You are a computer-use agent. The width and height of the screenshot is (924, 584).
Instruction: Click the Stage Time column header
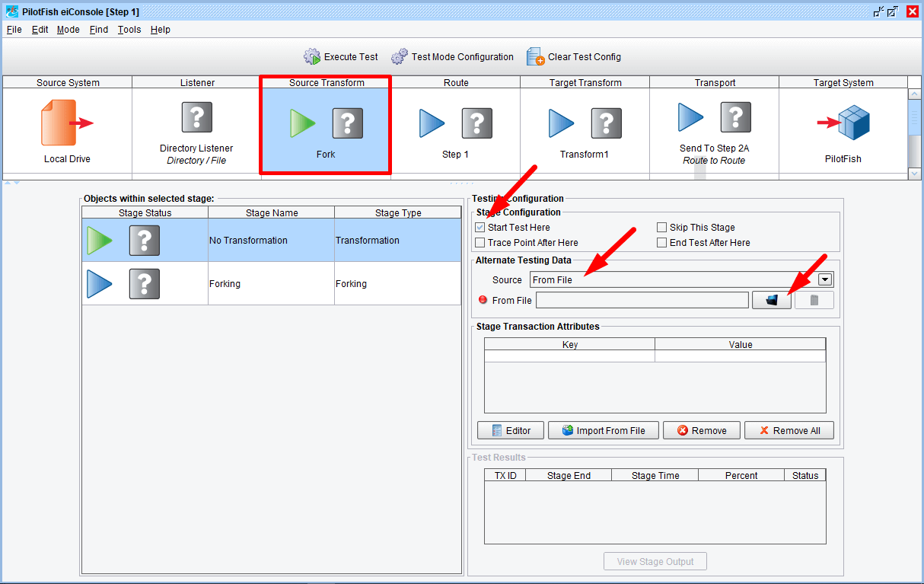pyautogui.click(x=655, y=475)
